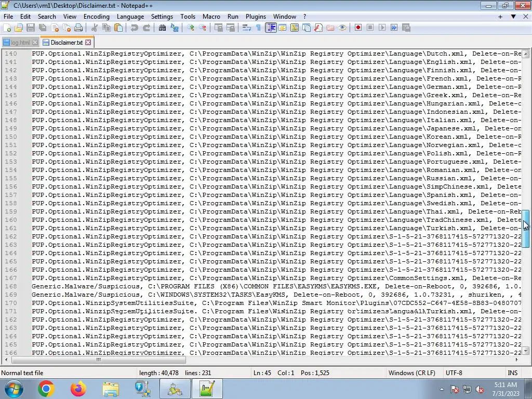
Task: Toggle INS insert mode in status bar
Action: [x=512, y=373]
